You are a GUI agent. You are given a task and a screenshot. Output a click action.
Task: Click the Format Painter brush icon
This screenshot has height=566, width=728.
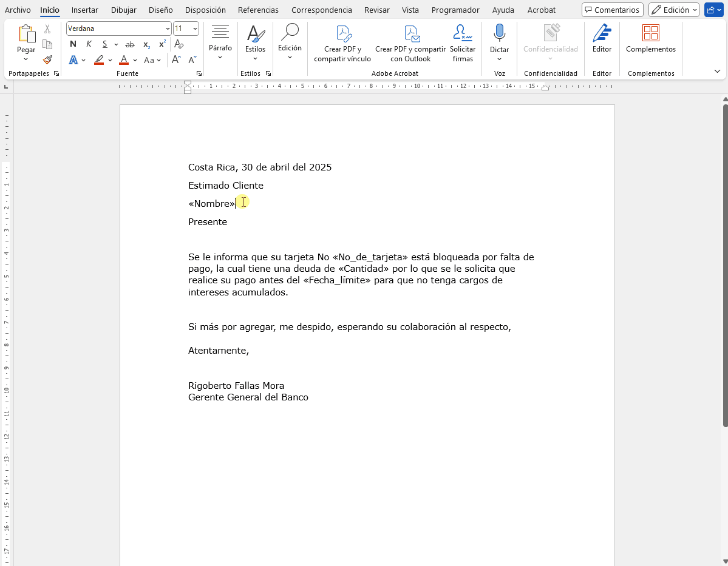[x=47, y=59]
